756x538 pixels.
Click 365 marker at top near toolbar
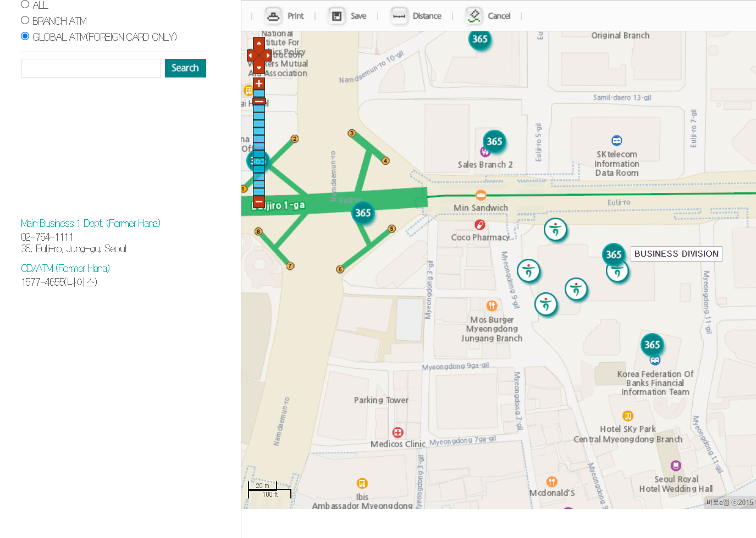point(480,39)
